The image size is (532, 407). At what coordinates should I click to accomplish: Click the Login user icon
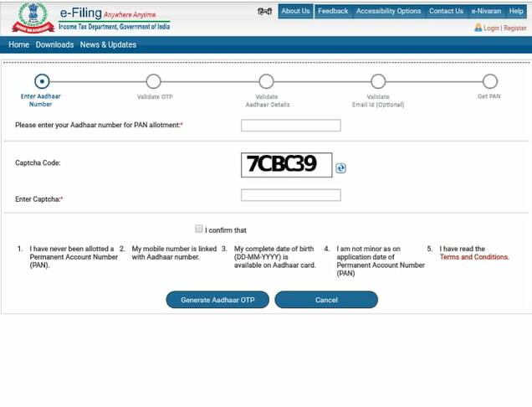pyautogui.click(x=478, y=28)
